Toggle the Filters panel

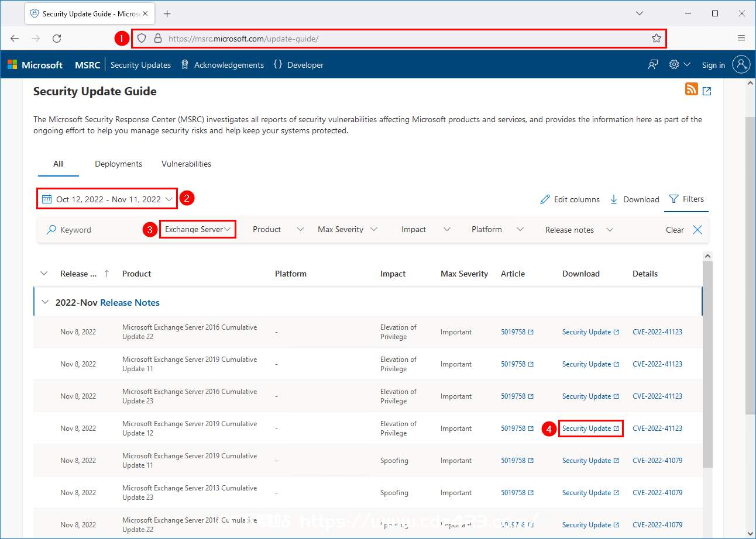coord(686,199)
